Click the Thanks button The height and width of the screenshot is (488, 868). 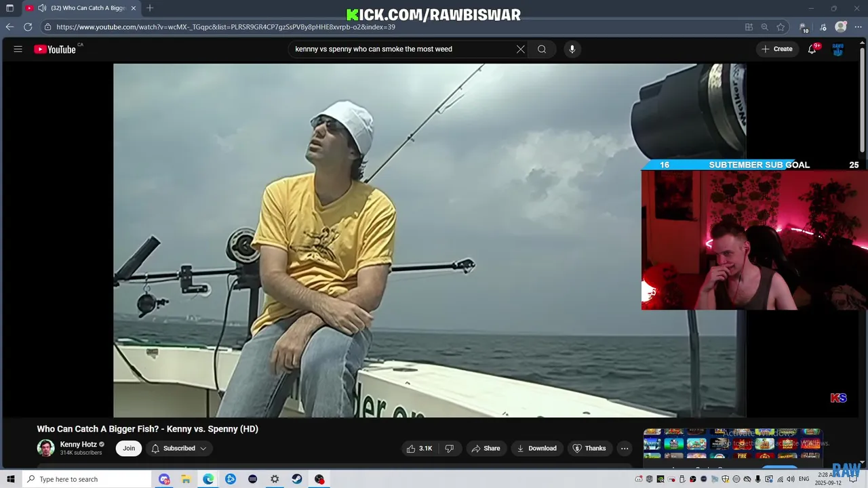(x=589, y=448)
